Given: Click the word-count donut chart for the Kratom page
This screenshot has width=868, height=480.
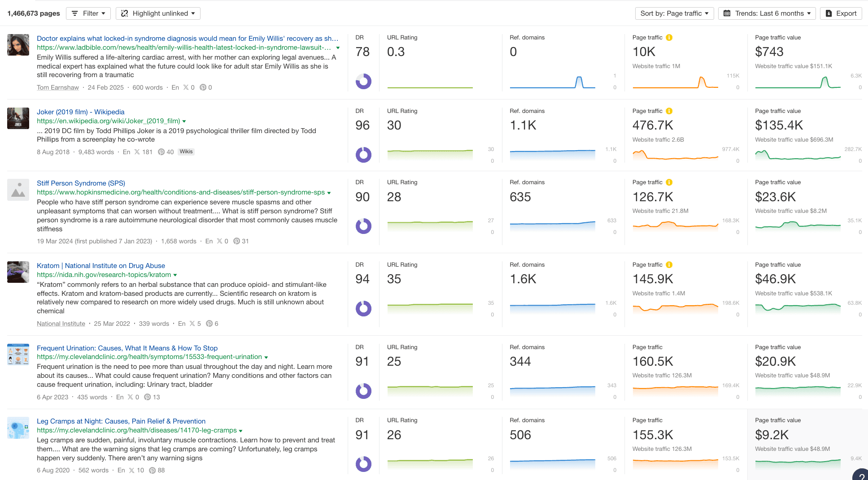Looking at the screenshot, I should coord(364,308).
